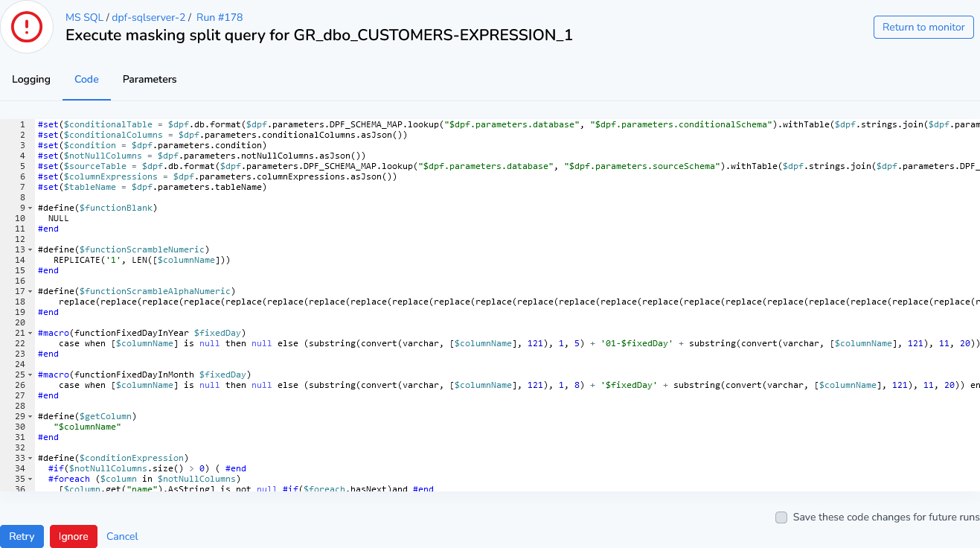This screenshot has height=548, width=980.
Task: Click the Ignore button
Action: (x=73, y=536)
